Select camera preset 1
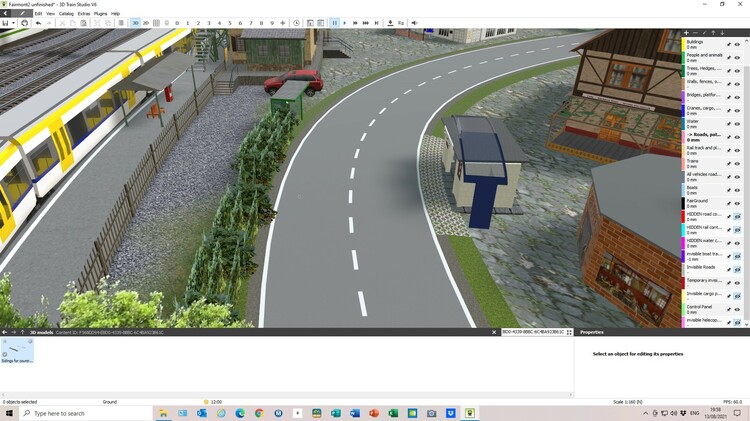Image resolution: width=750 pixels, height=421 pixels. point(188,23)
